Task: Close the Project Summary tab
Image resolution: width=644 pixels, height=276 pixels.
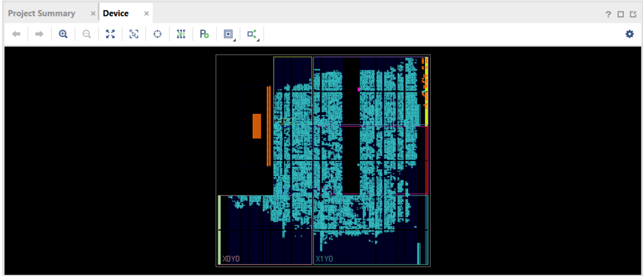Action: [93, 13]
